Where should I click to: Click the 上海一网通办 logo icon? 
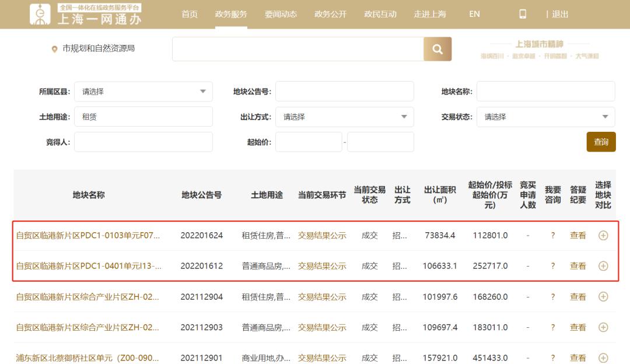pos(41,14)
